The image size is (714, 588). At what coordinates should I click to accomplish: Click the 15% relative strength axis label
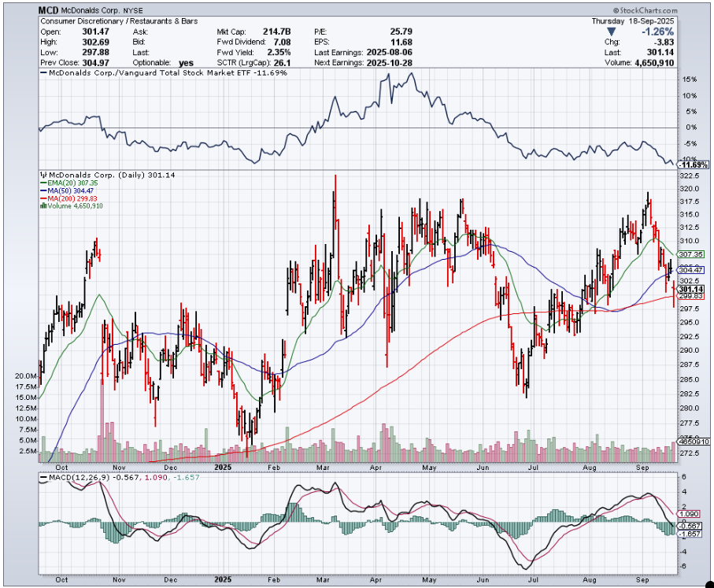click(690, 80)
